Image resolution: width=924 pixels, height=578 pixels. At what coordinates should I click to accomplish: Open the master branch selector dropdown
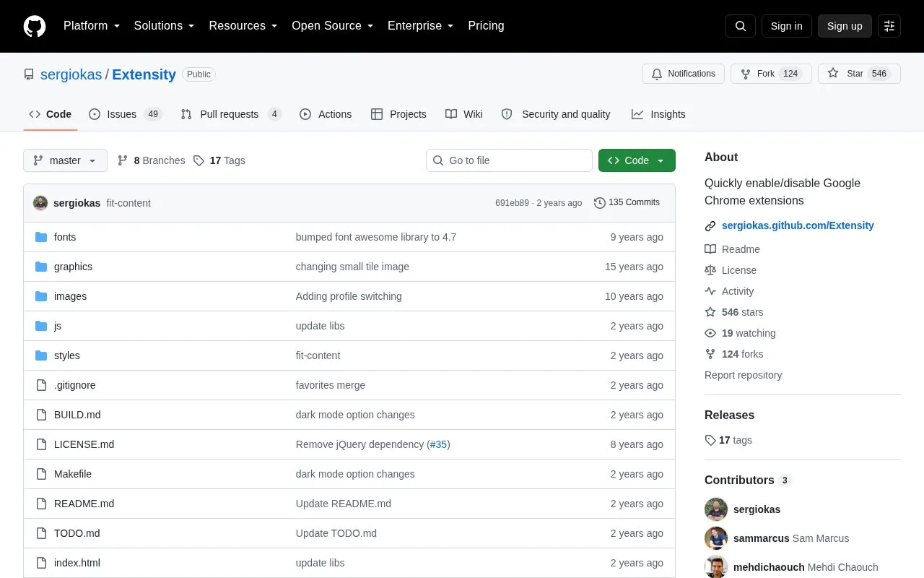65,160
